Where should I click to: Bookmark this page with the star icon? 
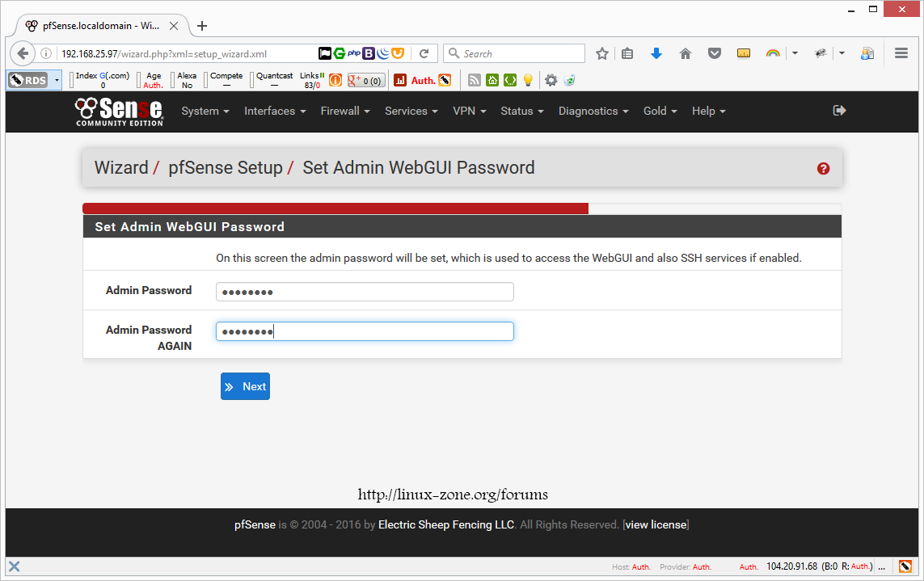[x=602, y=53]
